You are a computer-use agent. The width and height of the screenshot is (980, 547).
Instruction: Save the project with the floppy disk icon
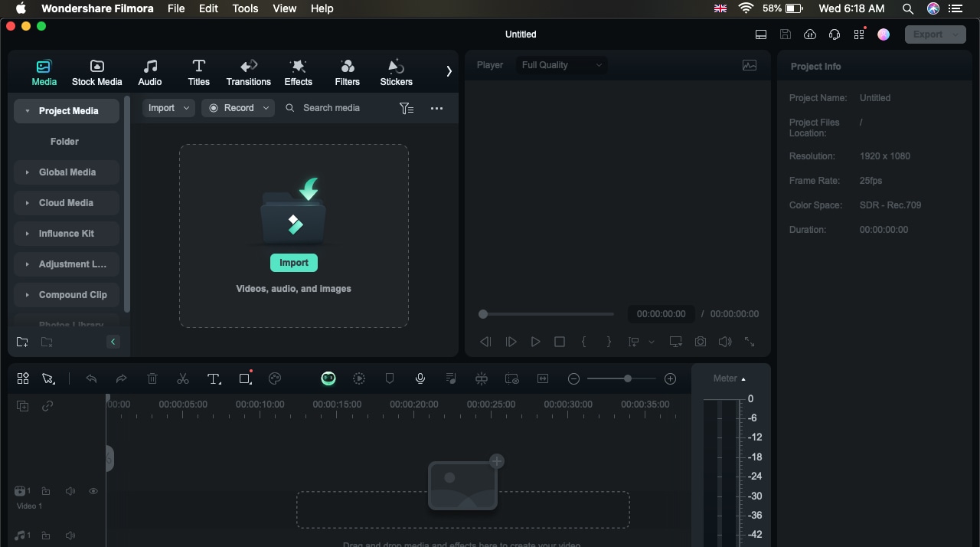click(786, 34)
